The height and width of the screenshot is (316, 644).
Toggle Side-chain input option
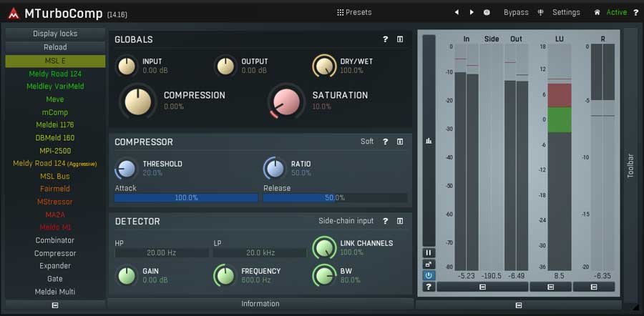pos(346,221)
